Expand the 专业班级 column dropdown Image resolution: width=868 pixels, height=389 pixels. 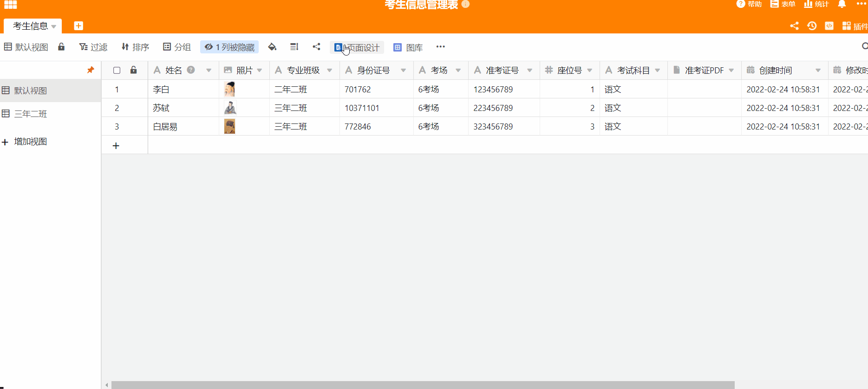[330, 71]
